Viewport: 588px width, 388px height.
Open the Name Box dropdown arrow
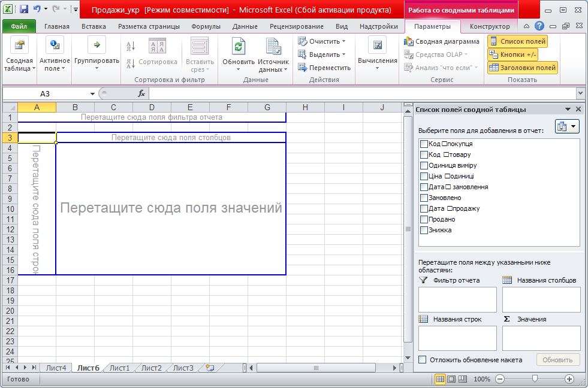92,93
